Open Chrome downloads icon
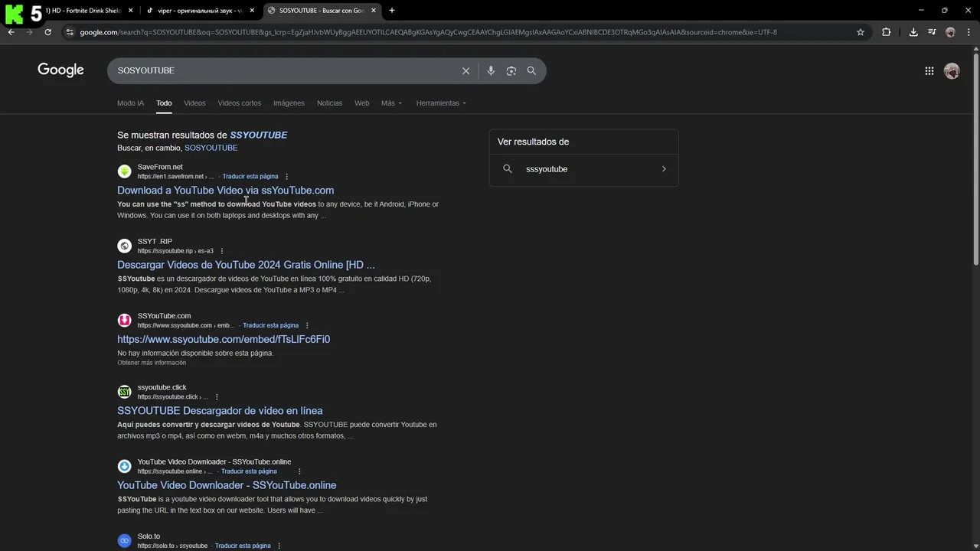The image size is (980, 551). 913,32
